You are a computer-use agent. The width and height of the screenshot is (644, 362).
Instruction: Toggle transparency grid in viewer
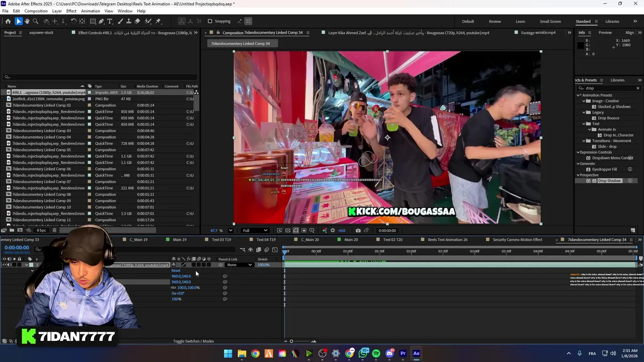[287, 230]
